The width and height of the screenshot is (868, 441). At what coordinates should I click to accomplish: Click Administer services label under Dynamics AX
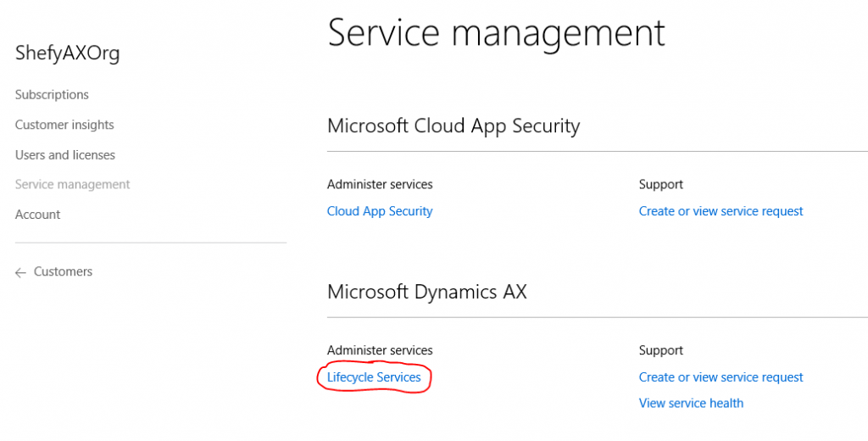coord(380,350)
